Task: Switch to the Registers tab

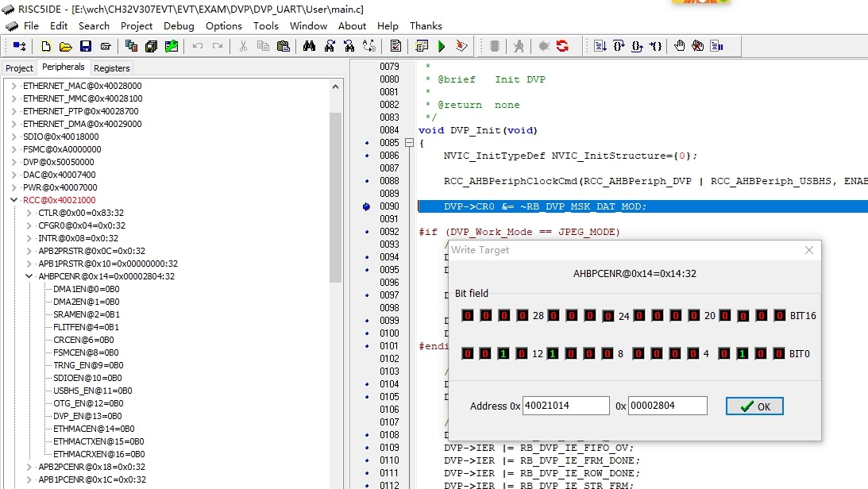Action: (111, 68)
